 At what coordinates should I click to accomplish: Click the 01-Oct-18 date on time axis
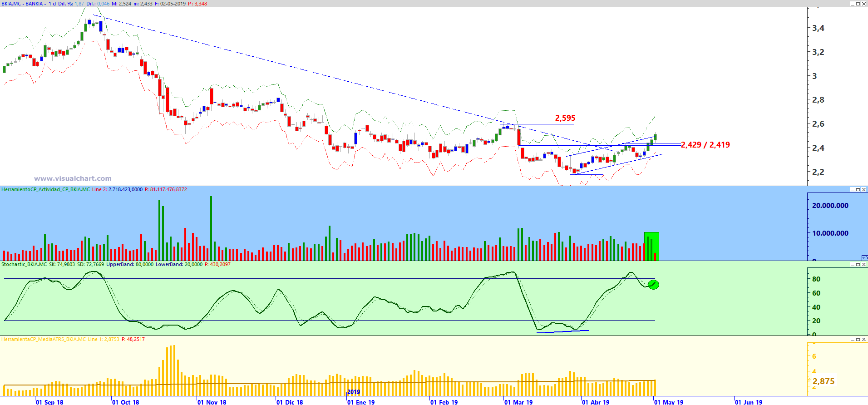[x=126, y=402]
